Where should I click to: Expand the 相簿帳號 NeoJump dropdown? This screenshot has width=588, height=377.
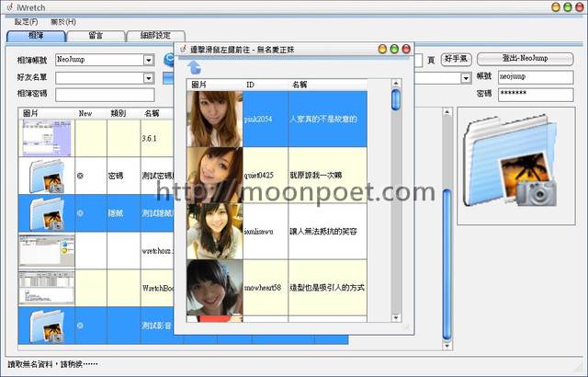pos(148,60)
